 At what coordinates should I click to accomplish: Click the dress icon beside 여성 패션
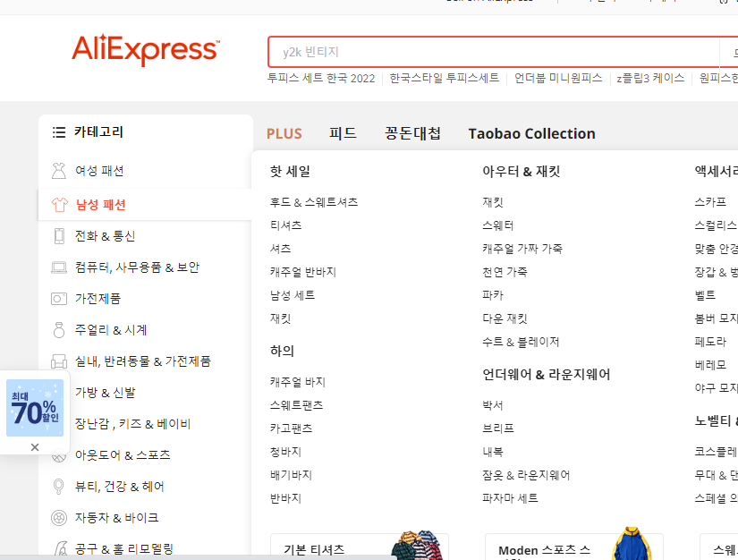(x=59, y=171)
